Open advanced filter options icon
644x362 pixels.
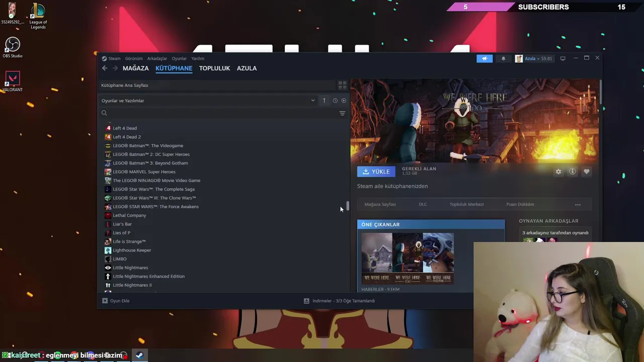pos(342,113)
